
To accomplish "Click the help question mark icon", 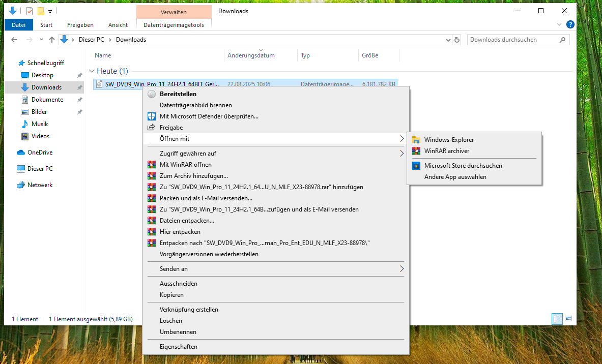I will click(570, 24).
